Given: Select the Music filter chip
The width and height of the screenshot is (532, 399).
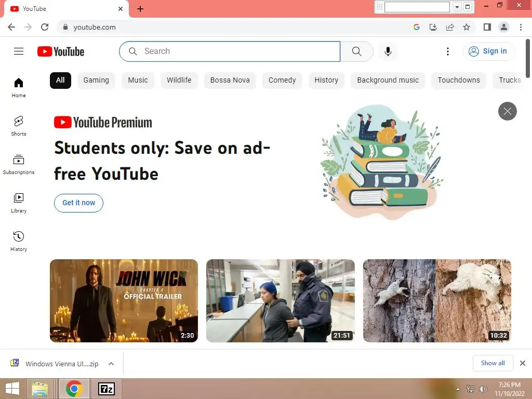Looking at the screenshot, I should click(x=138, y=81).
